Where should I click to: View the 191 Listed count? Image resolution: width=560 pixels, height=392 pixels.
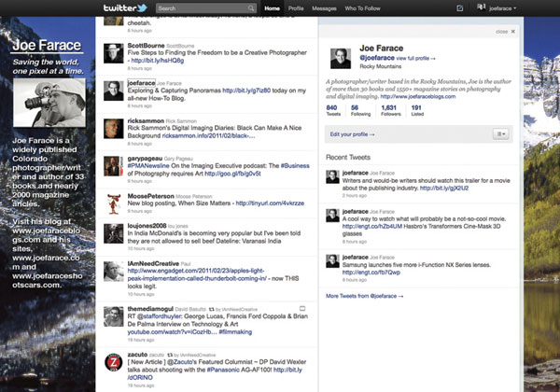point(417,110)
